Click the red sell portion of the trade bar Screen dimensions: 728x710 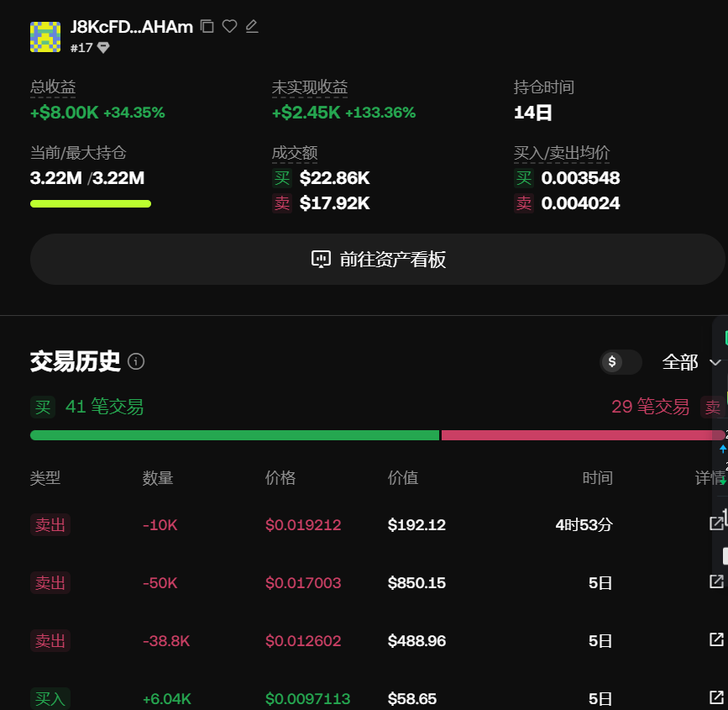click(x=583, y=435)
